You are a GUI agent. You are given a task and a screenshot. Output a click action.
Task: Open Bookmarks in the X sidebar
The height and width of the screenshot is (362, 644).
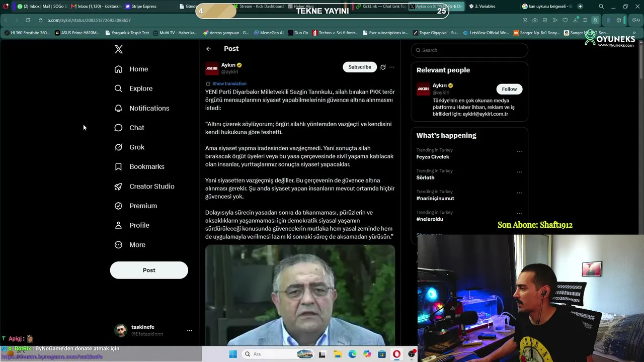tap(139, 166)
